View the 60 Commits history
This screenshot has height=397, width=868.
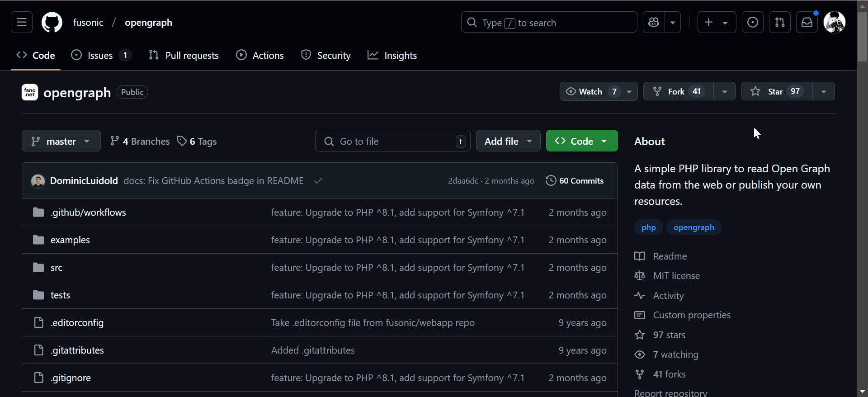coord(575,180)
